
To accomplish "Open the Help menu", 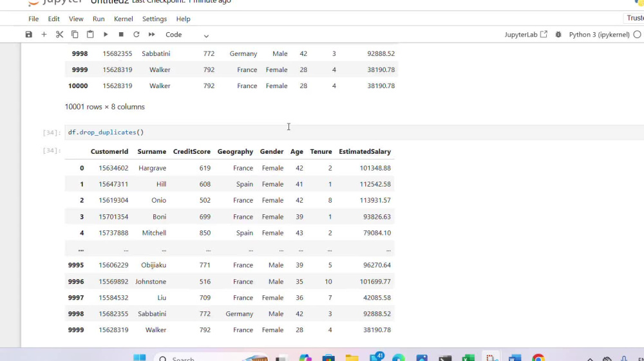I will pyautogui.click(x=183, y=19).
